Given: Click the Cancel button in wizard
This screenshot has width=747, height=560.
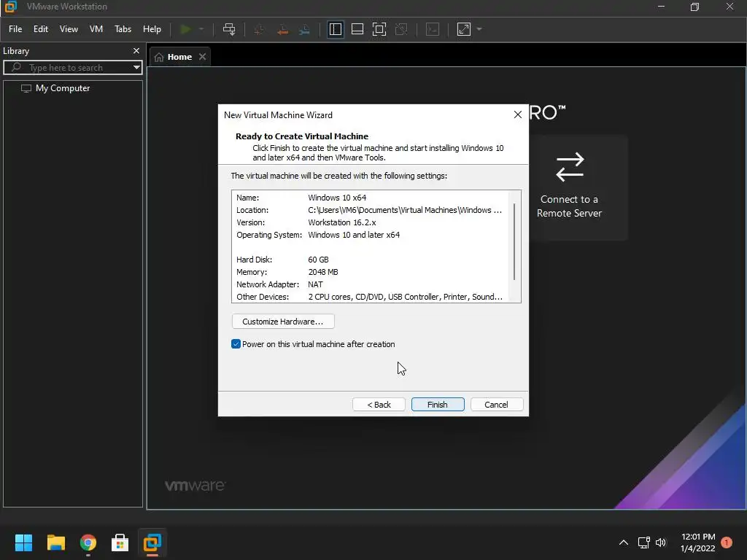Looking at the screenshot, I should [x=496, y=404].
